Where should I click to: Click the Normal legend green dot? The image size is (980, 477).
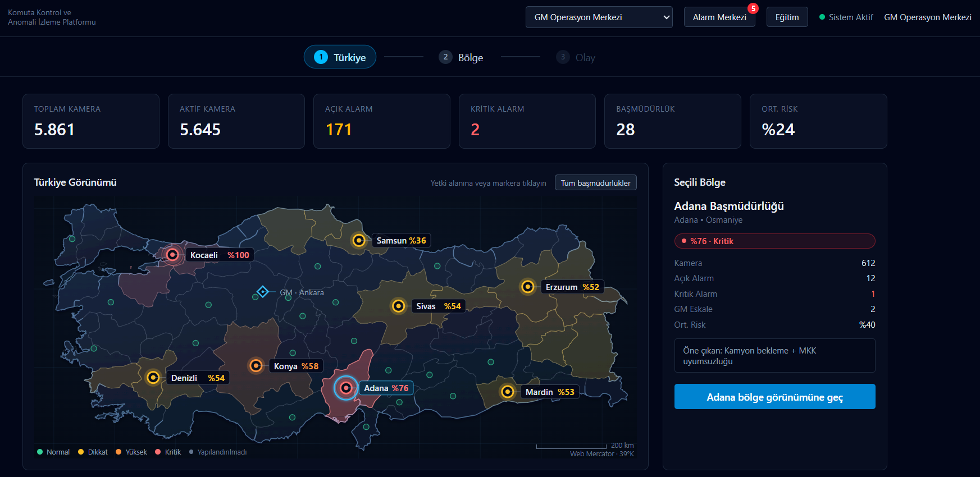40,452
